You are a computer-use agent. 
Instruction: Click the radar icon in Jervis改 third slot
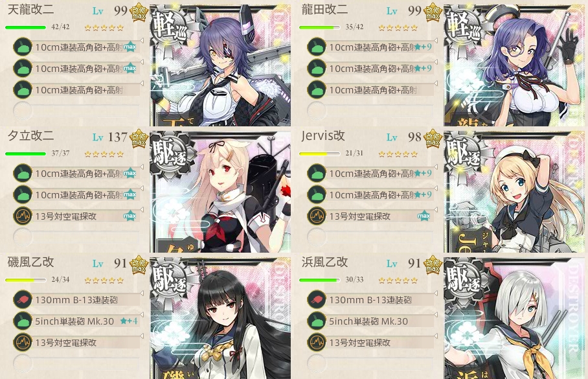coord(317,216)
